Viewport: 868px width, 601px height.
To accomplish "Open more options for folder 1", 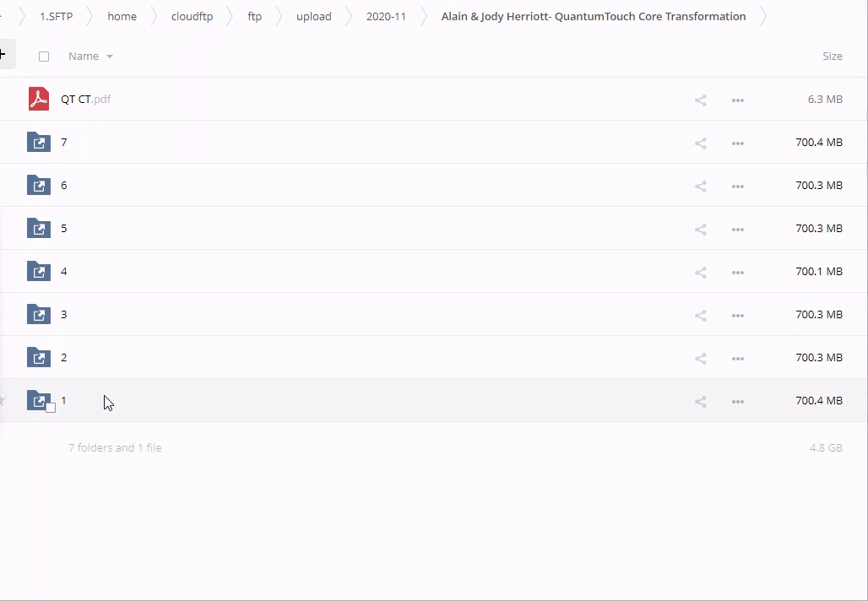I will click(x=737, y=402).
